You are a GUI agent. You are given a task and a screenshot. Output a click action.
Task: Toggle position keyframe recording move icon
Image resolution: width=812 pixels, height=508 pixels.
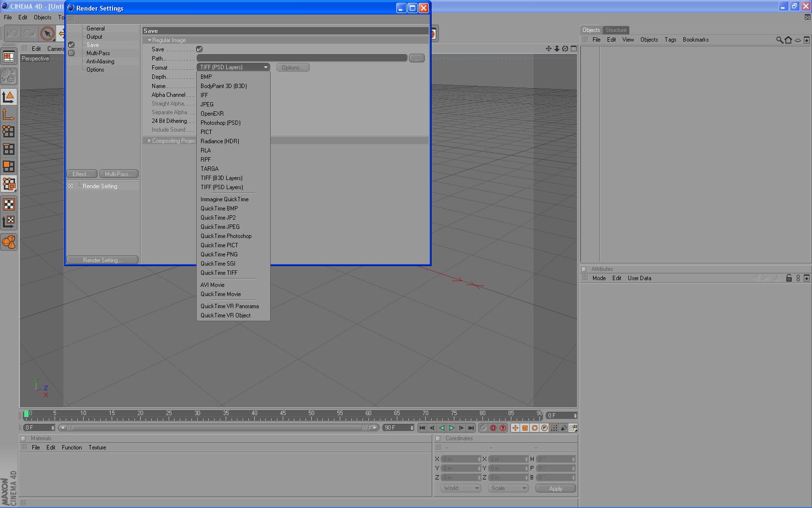tap(515, 428)
